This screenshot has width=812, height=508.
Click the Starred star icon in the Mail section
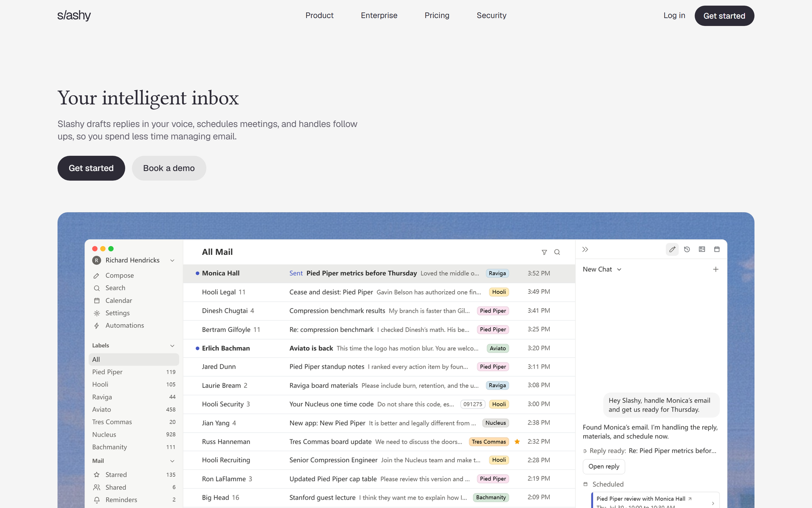pos(97,475)
